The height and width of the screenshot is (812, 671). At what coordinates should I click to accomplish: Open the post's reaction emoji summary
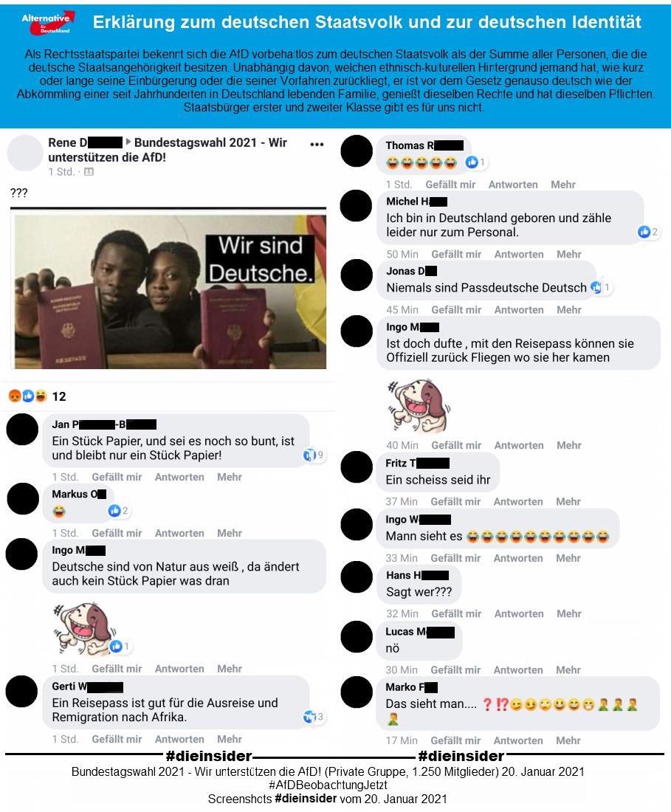click(x=28, y=396)
